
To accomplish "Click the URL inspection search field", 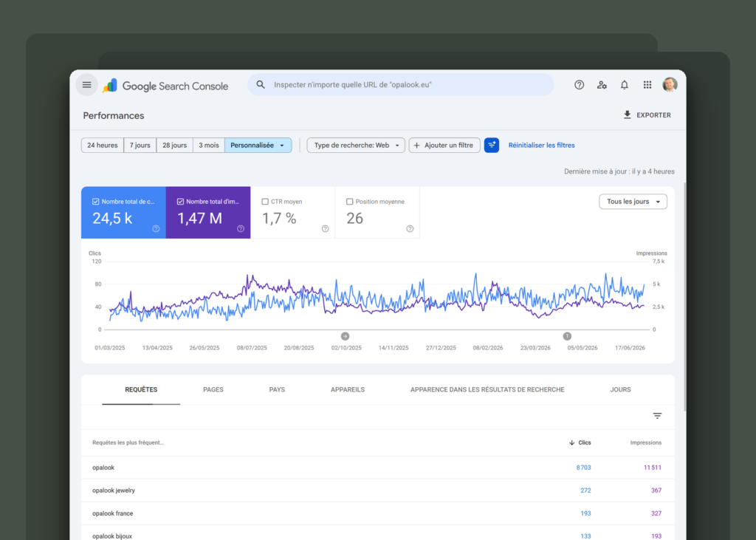I will coord(401,85).
